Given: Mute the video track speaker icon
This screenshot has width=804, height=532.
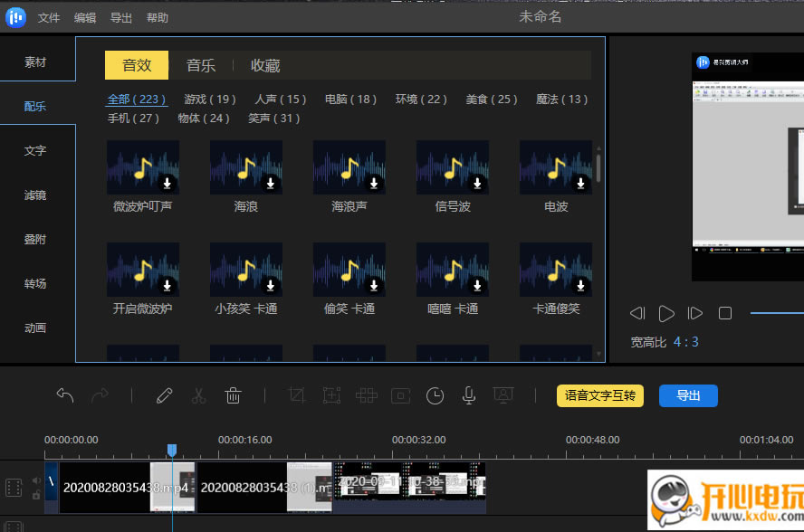Looking at the screenshot, I should [x=36, y=480].
